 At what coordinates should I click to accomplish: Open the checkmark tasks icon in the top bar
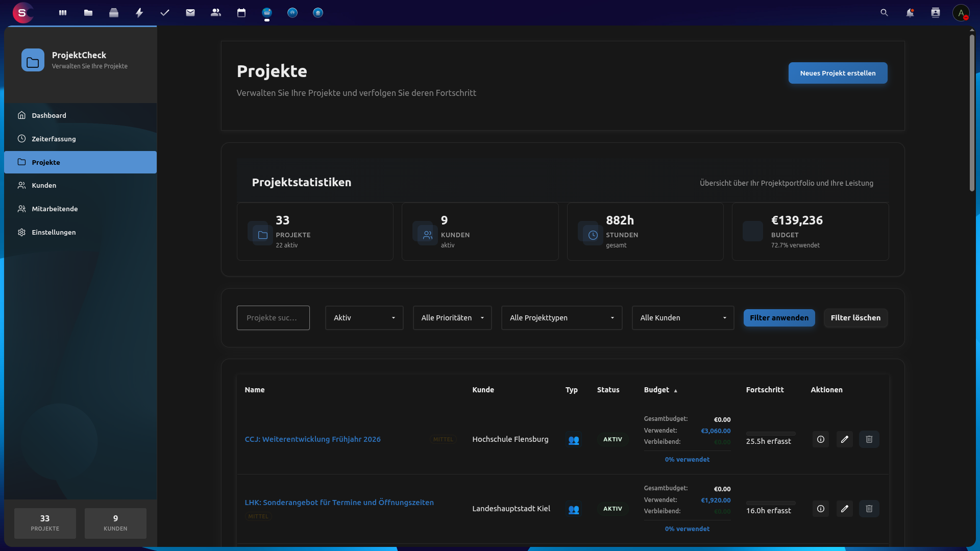click(x=165, y=13)
